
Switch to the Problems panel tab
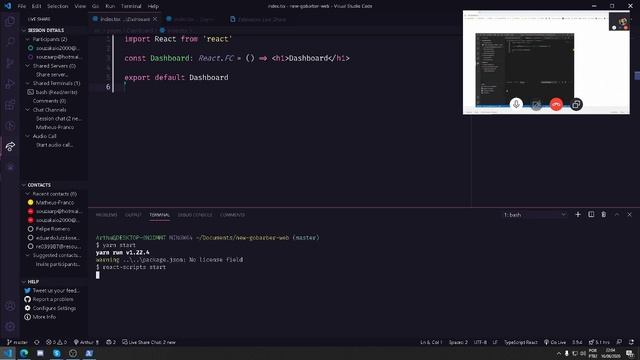[107, 215]
